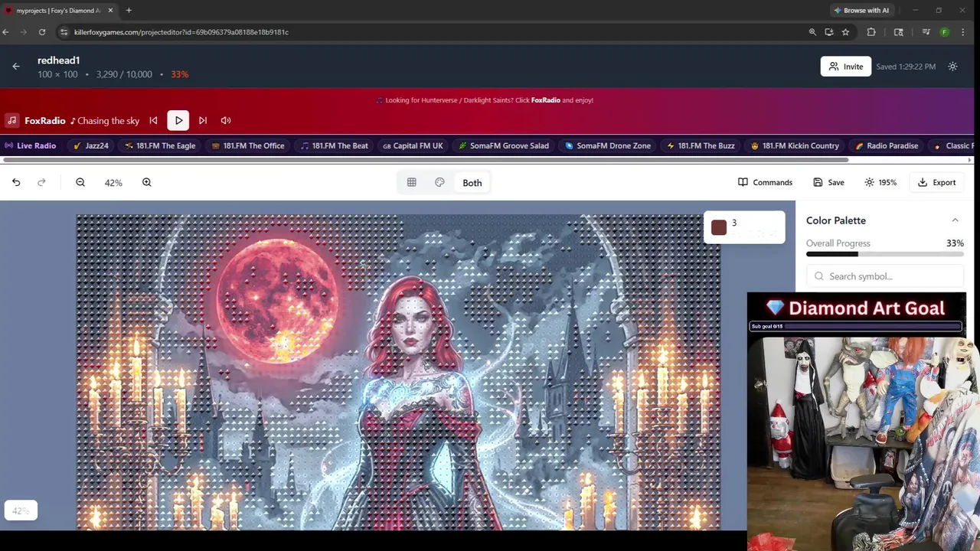Click the Sub goal bar in overlay
980x551 pixels.
click(856, 326)
